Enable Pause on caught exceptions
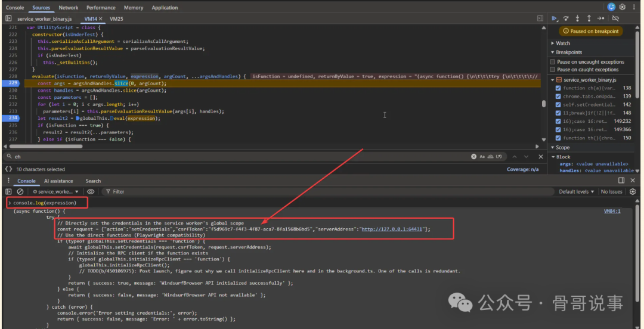Screen dimensions: 644x329 click(x=553, y=70)
